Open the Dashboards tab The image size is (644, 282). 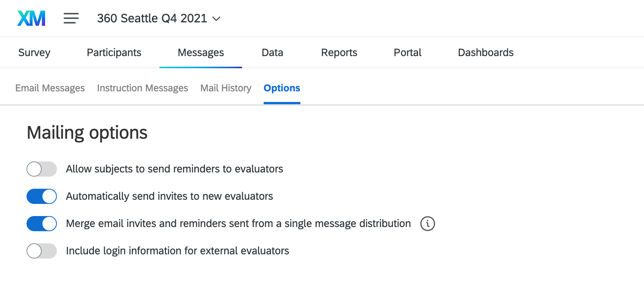pyautogui.click(x=486, y=52)
